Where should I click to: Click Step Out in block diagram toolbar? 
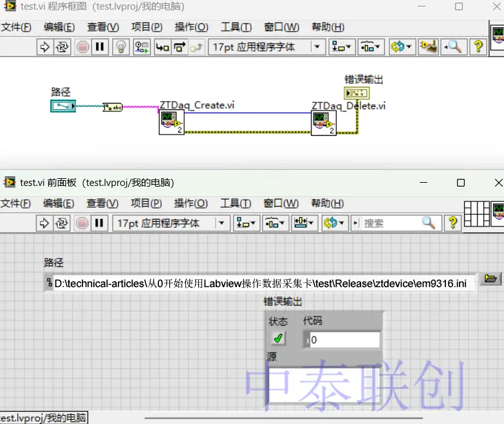tap(196, 47)
